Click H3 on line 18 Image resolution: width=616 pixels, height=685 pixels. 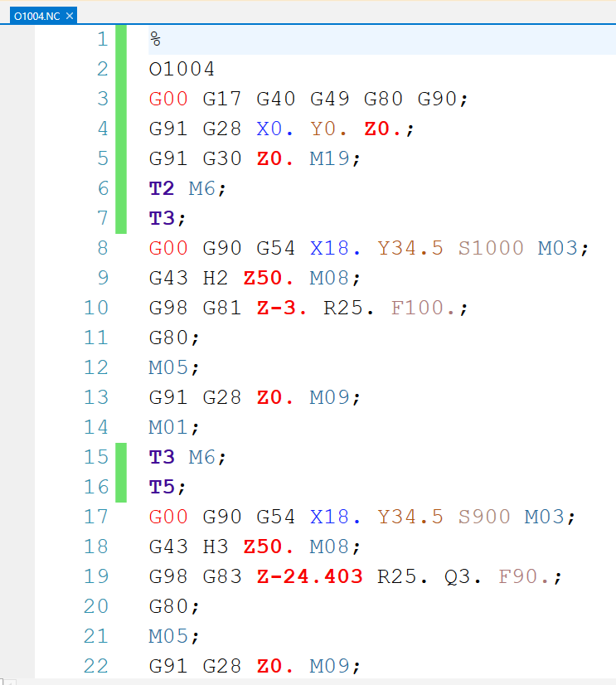(216, 547)
